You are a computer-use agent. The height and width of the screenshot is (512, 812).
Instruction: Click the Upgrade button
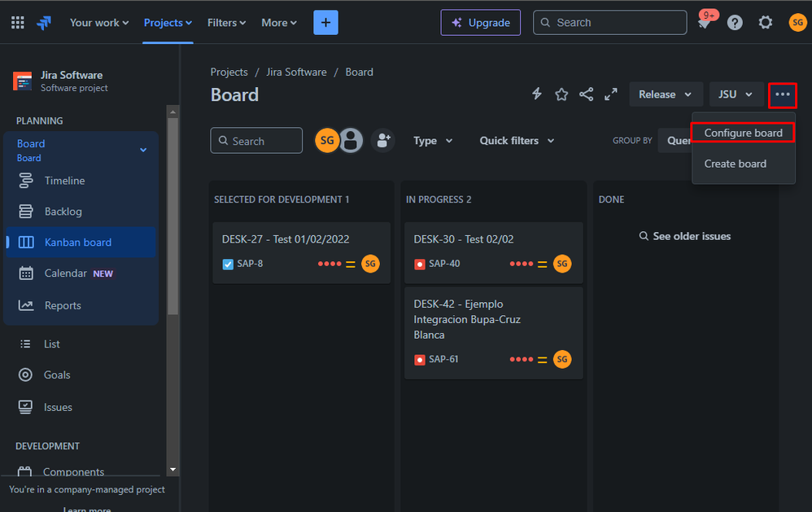pos(481,23)
